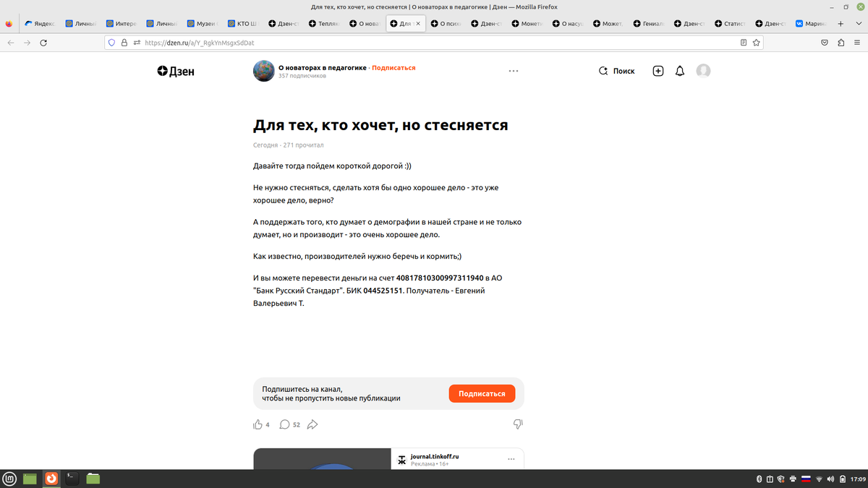Open the file manager taskbar icon
Image resolution: width=868 pixels, height=488 pixels.
93,478
